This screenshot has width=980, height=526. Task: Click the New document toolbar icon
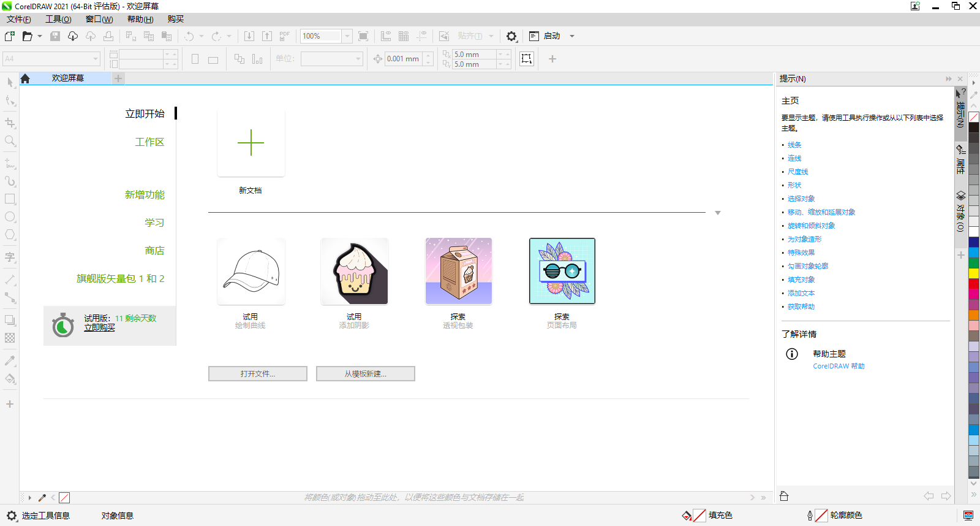[10, 36]
